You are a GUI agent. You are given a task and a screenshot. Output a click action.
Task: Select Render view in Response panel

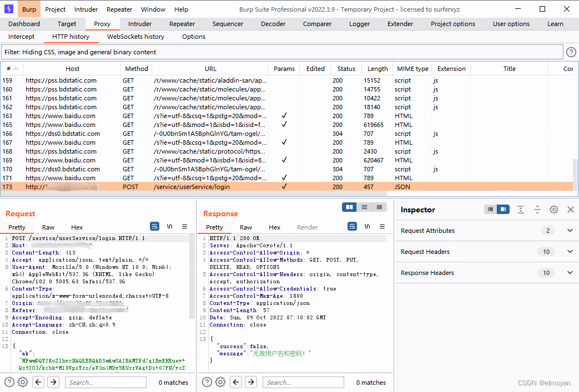coord(307,227)
